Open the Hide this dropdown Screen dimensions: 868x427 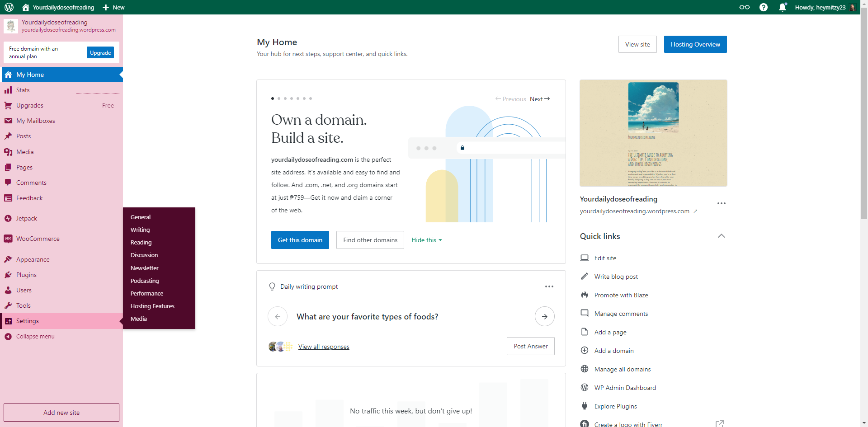[426, 240]
